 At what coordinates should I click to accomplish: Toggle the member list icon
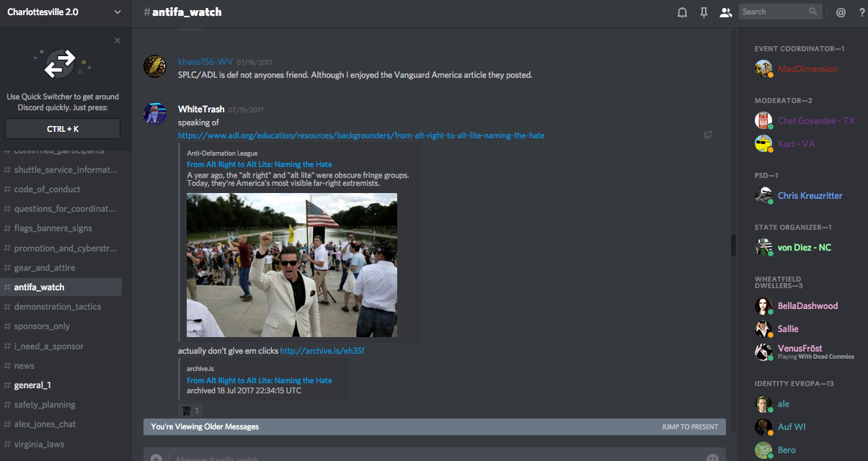725,12
